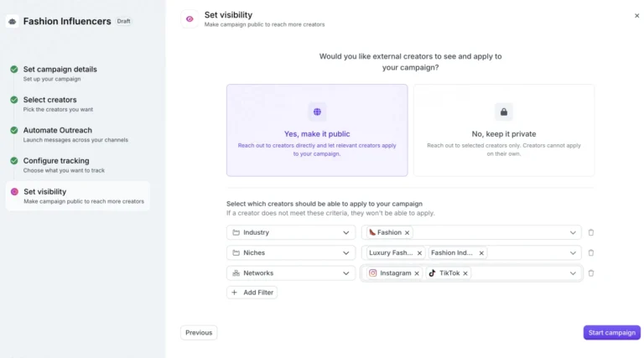
Task: Click the campaign logo icon beside Fashion Influencers
Action: [13, 21]
